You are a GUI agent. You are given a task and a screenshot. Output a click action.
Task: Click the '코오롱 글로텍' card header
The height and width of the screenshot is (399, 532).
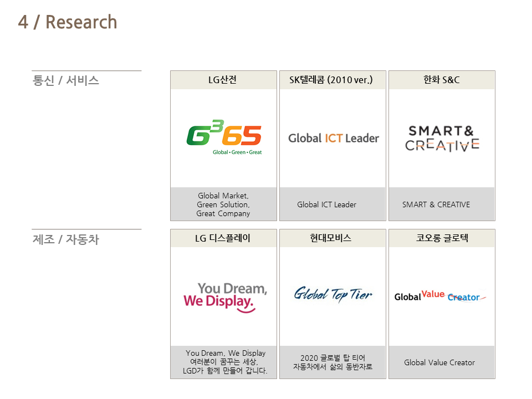[x=442, y=238]
